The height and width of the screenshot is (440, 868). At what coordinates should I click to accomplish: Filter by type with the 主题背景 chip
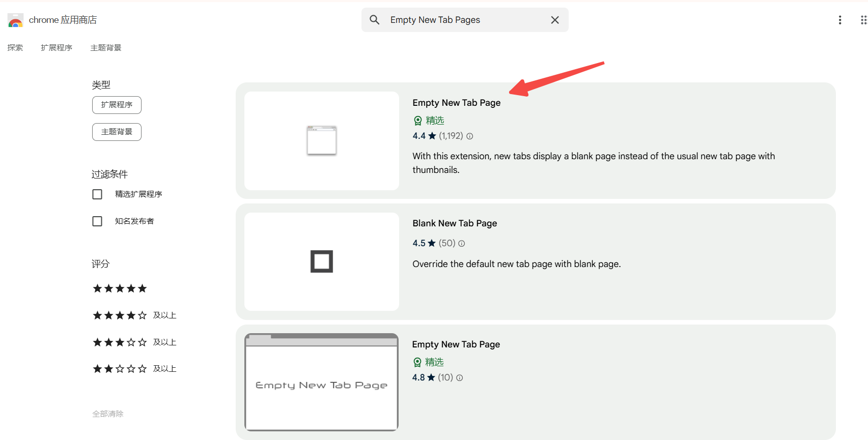tap(117, 132)
